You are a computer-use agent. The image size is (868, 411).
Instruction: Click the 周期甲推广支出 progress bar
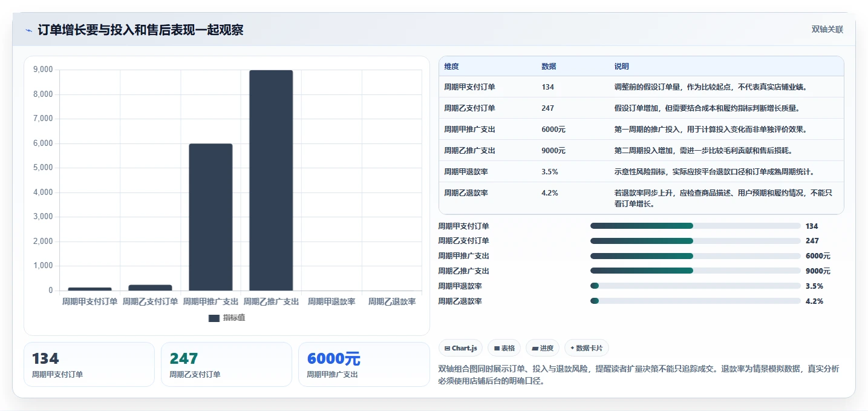tap(696, 256)
